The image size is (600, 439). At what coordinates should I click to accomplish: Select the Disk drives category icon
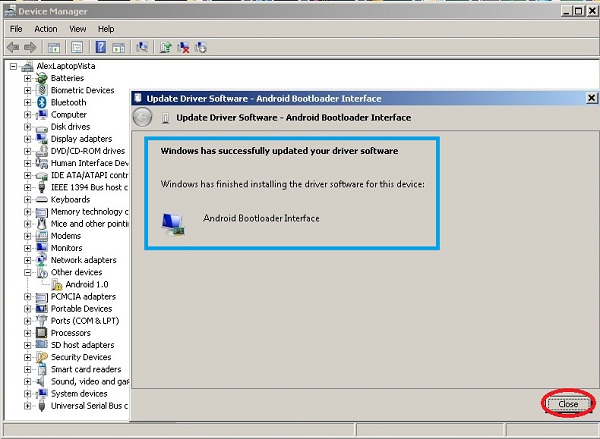pyautogui.click(x=41, y=127)
